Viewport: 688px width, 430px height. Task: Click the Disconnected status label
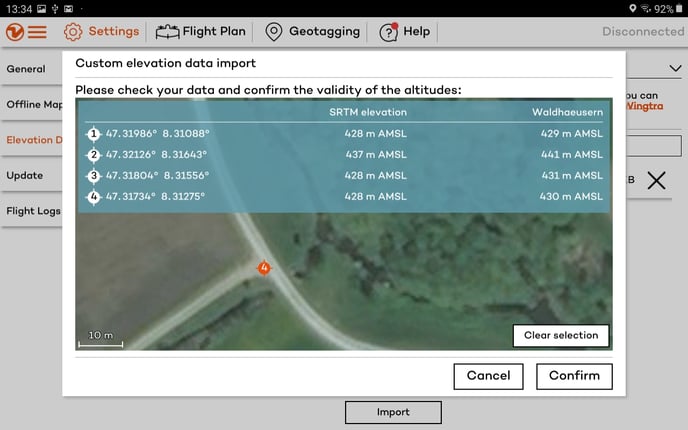(643, 32)
